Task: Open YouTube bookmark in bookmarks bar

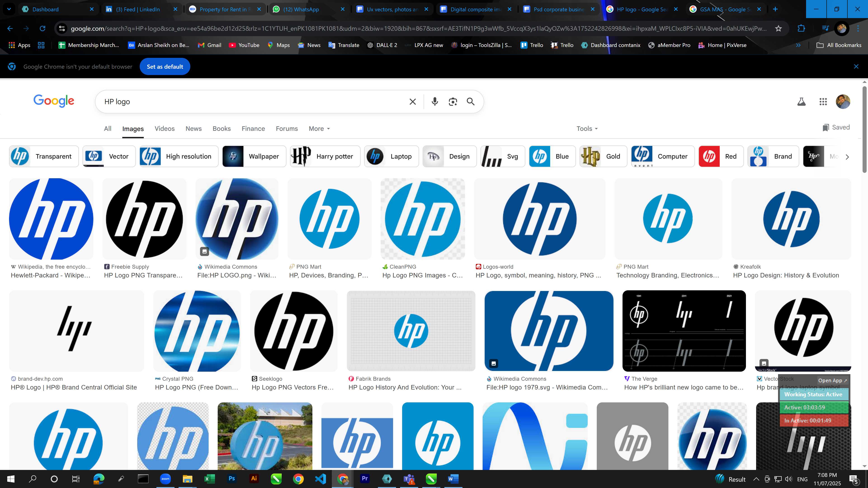Action: pos(244,45)
